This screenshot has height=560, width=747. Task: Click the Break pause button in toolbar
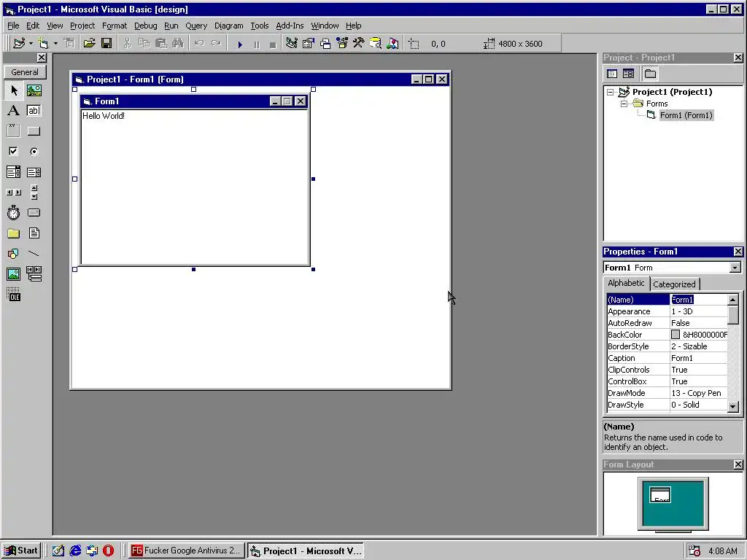click(x=256, y=44)
